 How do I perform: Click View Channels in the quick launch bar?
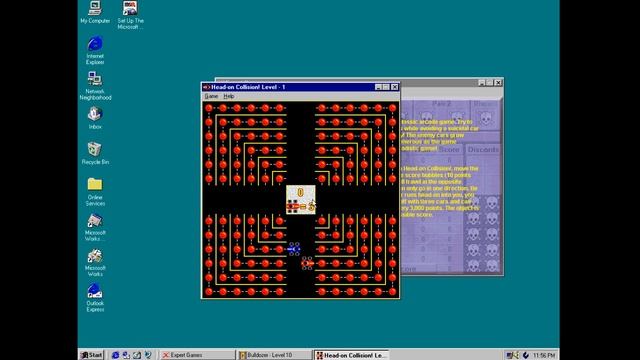pyautogui.click(x=148, y=355)
